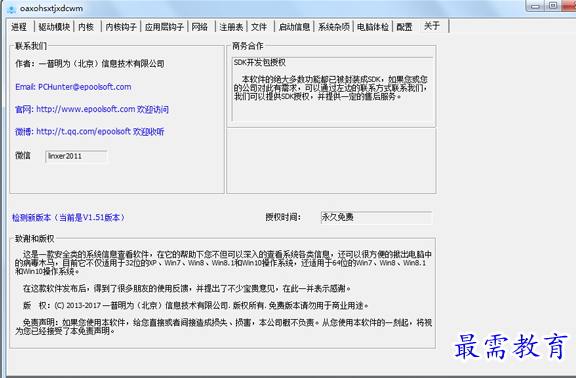Open the 启动信息 tab
The image size is (576, 378).
click(294, 27)
